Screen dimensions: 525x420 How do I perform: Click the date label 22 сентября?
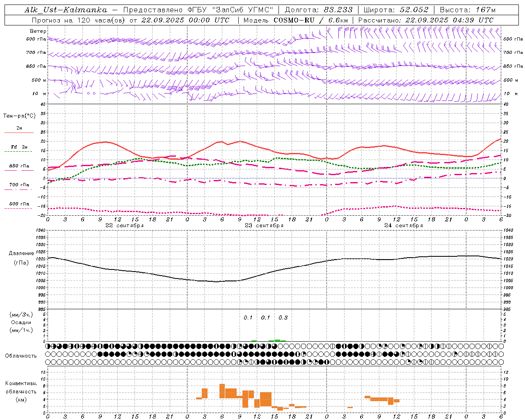(124, 226)
